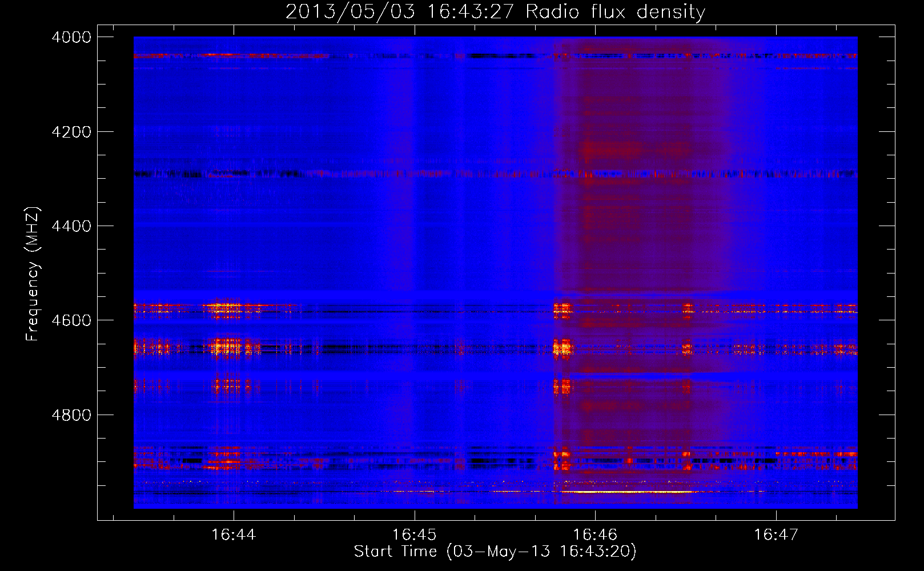Select the 4000 frequency axis label

coord(71,37)
